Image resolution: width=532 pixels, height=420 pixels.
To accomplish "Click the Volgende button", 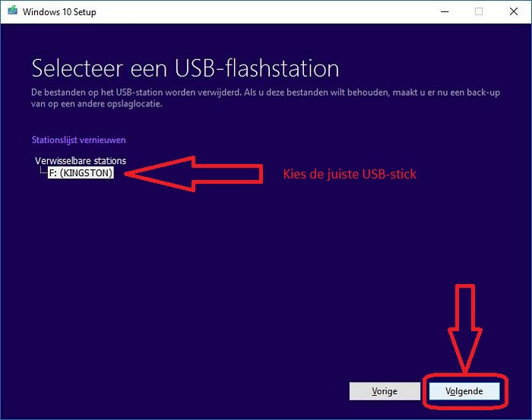I will tap(464, 391).
